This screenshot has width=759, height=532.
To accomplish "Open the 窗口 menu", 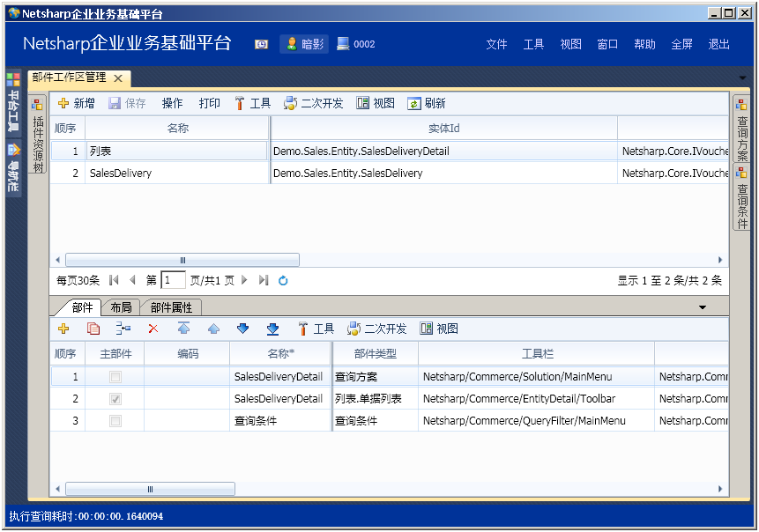I will [x=607, y=44].
